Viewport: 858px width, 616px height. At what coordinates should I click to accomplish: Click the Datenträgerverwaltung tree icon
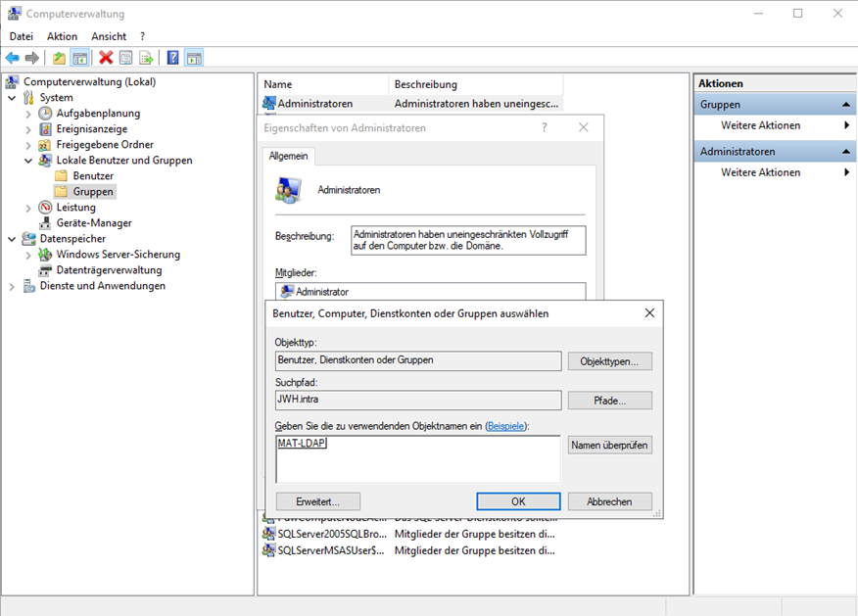[45, 270]
